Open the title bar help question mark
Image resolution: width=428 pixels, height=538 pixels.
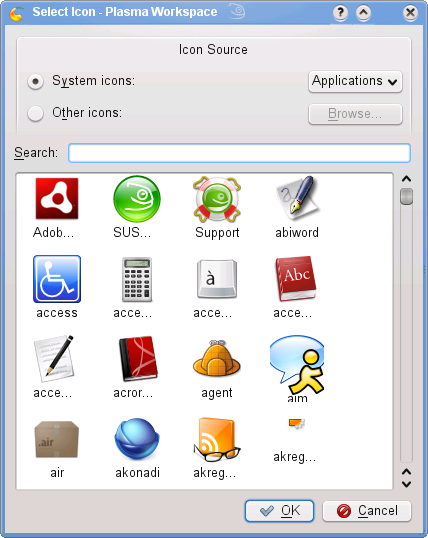340,13
